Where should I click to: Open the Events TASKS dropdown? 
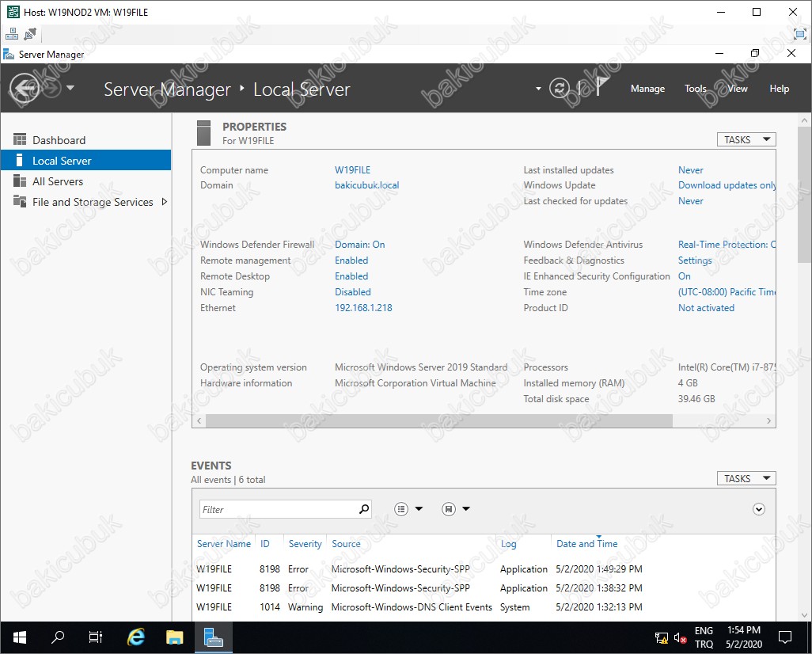746,478
